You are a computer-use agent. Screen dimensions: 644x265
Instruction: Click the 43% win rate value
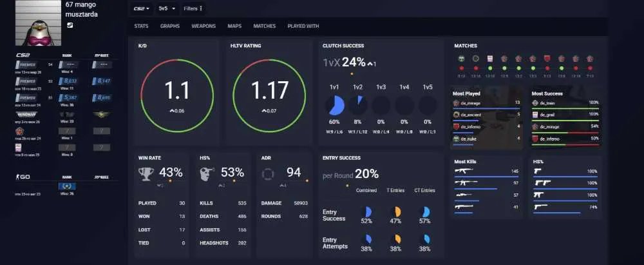[x=171, y=172]
